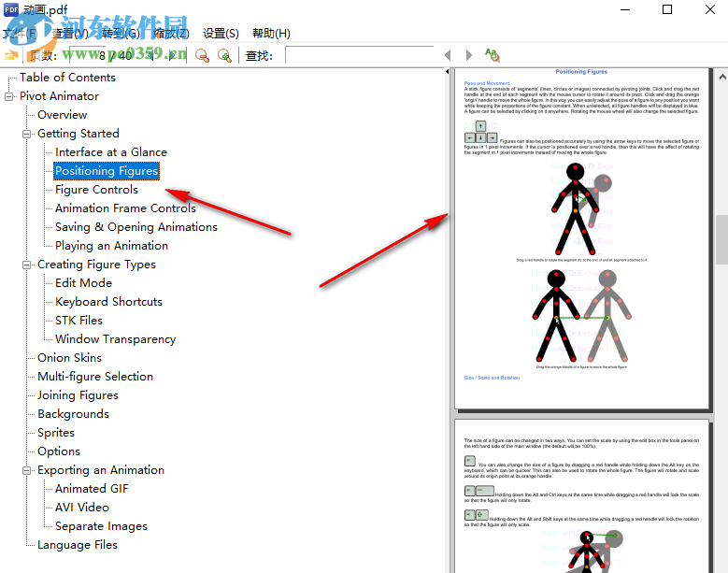Click the PDF app icon in title bar
The image size is (728, 573).
click(11, 9)
